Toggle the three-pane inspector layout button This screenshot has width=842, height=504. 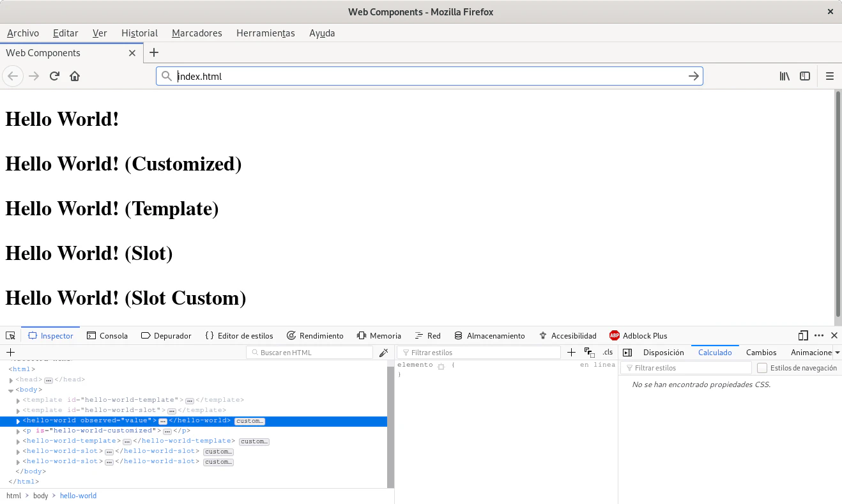(x=627, y=353)
